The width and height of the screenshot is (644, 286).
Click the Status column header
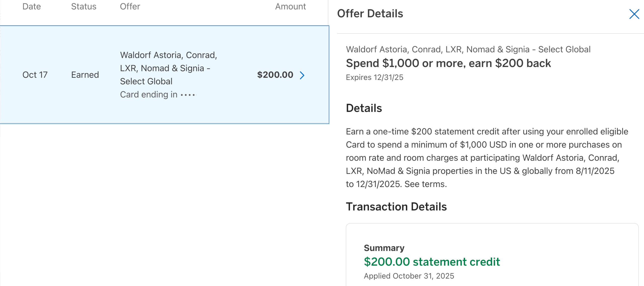point(84,6)
